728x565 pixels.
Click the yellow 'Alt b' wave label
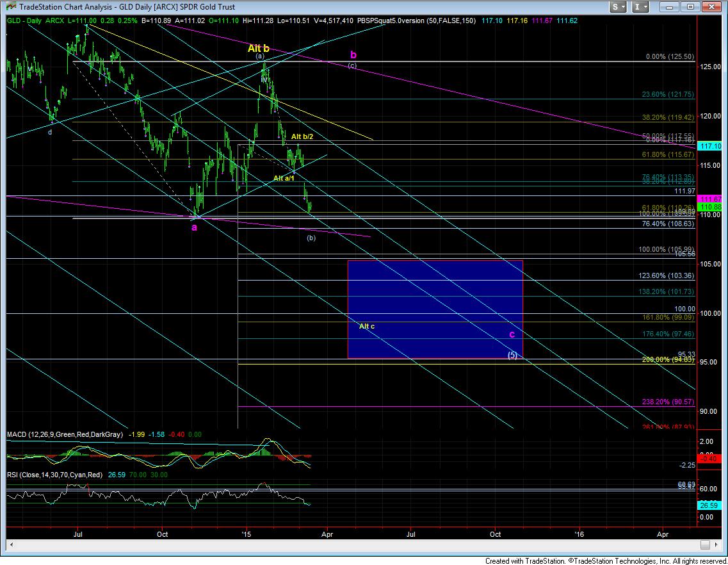tap(257, 48)
